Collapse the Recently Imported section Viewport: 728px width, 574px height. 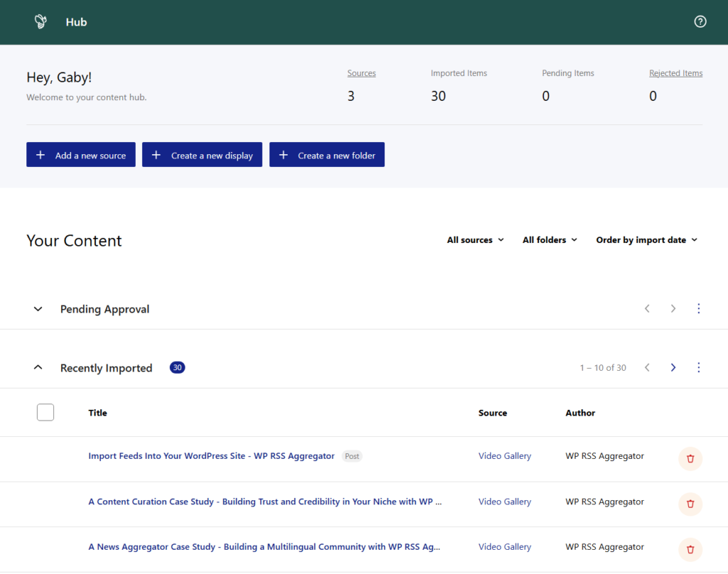click(x=38, y=367)
